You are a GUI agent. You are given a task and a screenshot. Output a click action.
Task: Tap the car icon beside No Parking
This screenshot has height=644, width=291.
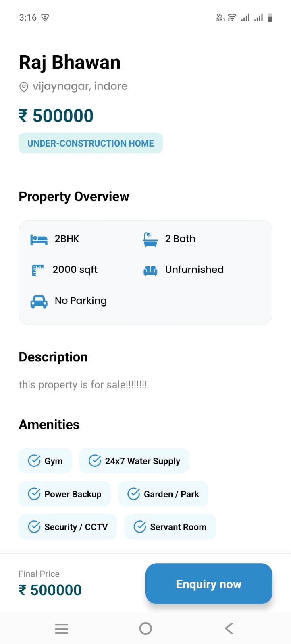tap(39, 301)
